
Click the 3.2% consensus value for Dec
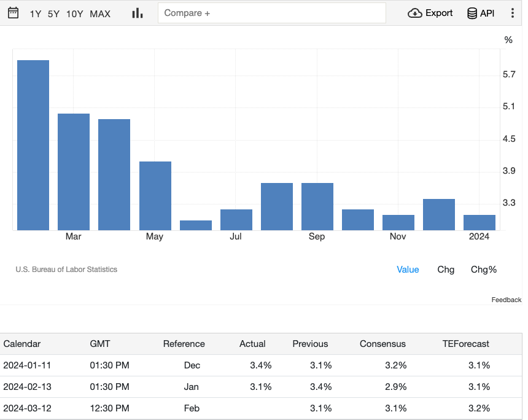click(395, 365)
